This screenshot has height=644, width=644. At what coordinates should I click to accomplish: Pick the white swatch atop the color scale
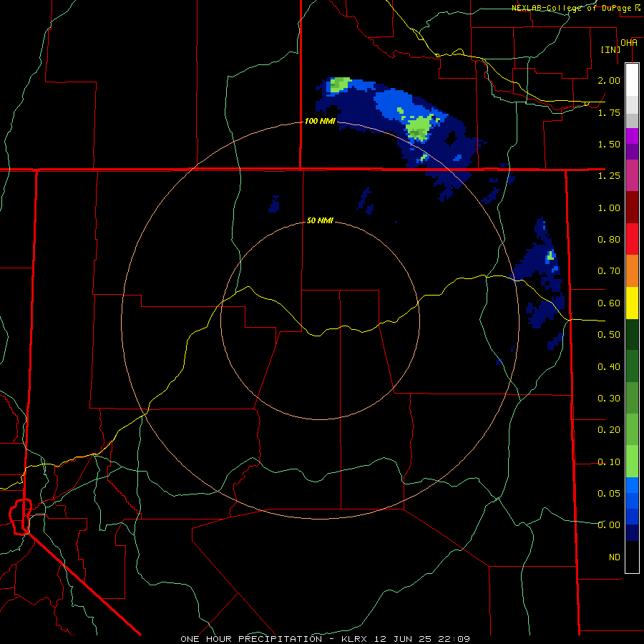pyautogui.click(x=632, y=79)
